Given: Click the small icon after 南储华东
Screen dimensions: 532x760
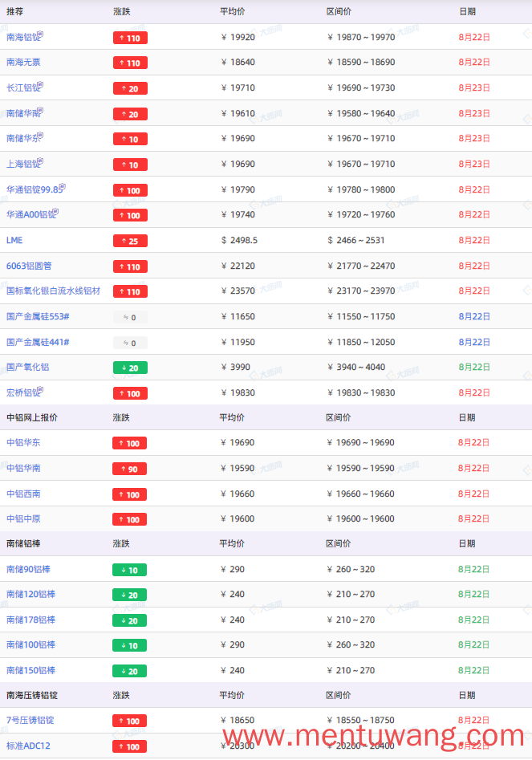Looking at the screenshot, I should pos(40,136).
